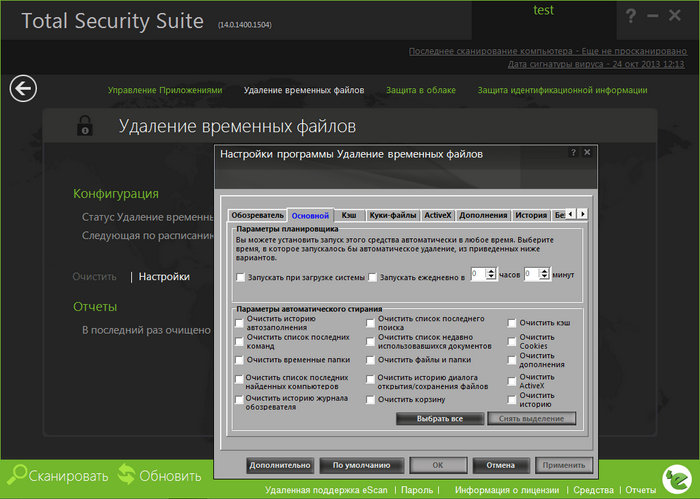Switch to the Кэш tab
The height and width of the screenshot is (499, 700).
point(349,215)
